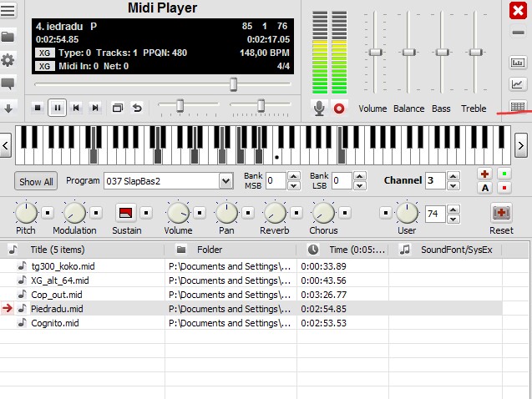The width and height of the screenshot is (532, 399).
Task: Open the grid table panel icon
Action: click(518, 107)
